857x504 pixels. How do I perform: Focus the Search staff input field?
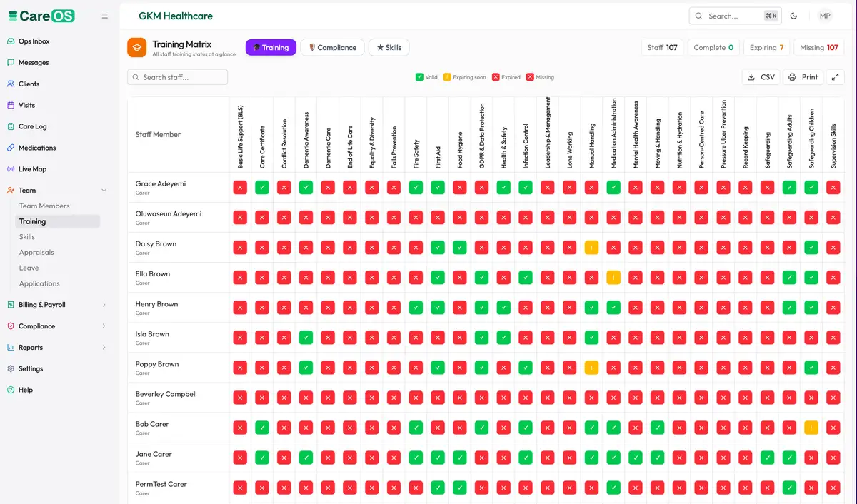177,77
